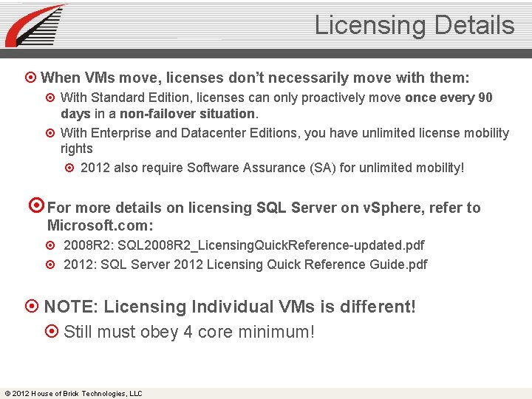This screenshot has height=399, width=532.
Task: Click the bullet icon beside 'For more details'
Action: pos(36,205)
